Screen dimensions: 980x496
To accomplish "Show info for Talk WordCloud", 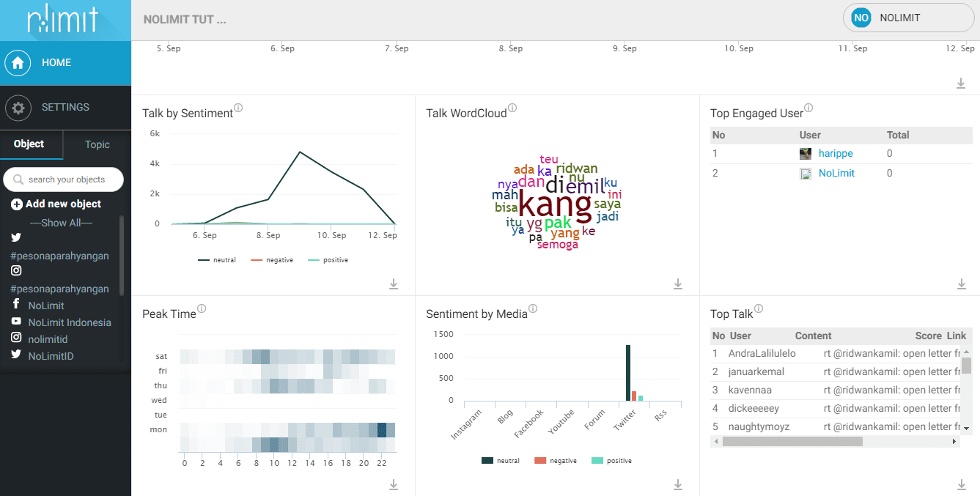I will (512, 108).
